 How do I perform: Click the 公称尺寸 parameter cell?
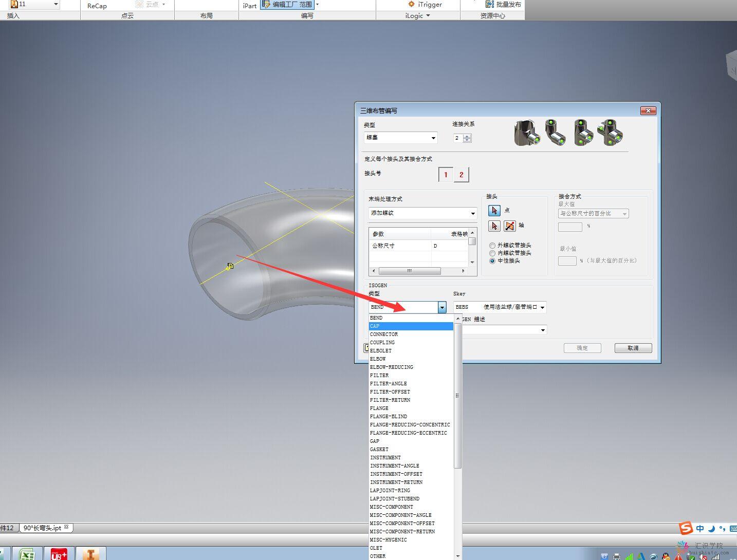pos(400,246)
